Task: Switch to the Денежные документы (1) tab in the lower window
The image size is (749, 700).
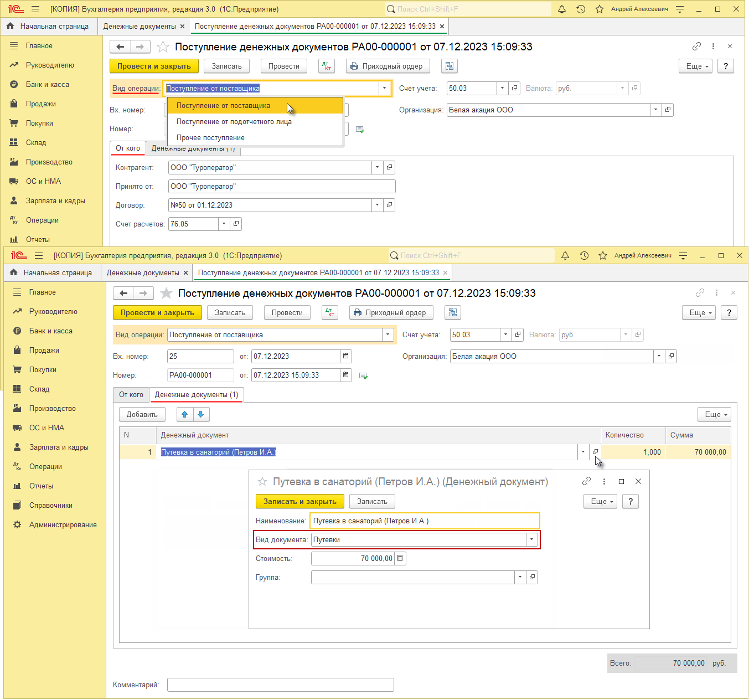Action: click(x=197, y=394)
